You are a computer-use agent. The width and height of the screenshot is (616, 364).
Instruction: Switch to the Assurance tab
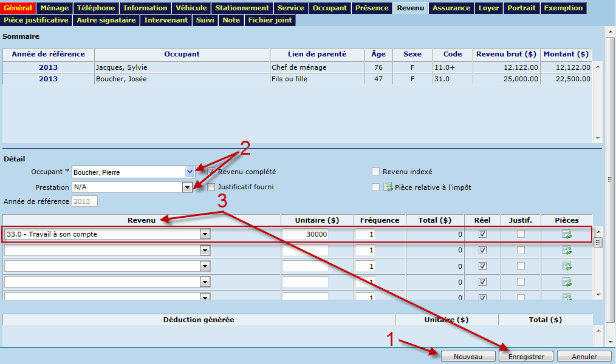click(x=451, y=8)
